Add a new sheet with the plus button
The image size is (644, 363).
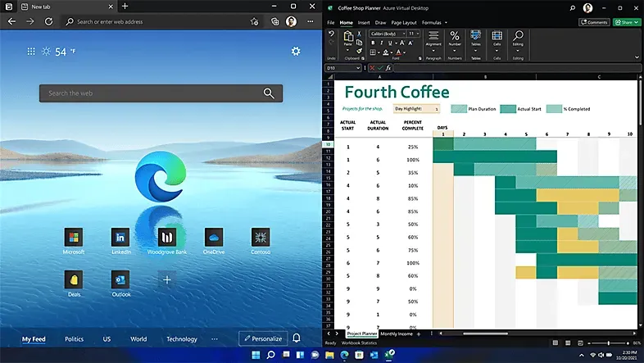coord(419,334)
